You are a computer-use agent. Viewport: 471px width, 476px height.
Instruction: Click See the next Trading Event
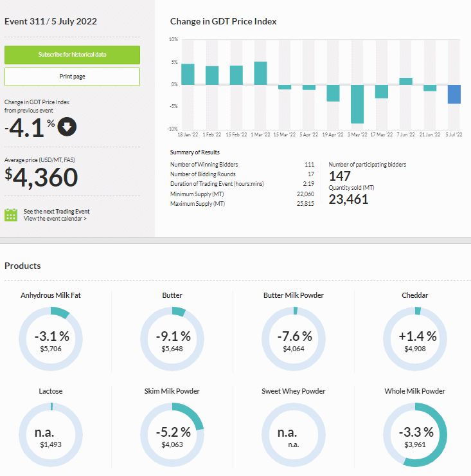[x=57, y=211]
